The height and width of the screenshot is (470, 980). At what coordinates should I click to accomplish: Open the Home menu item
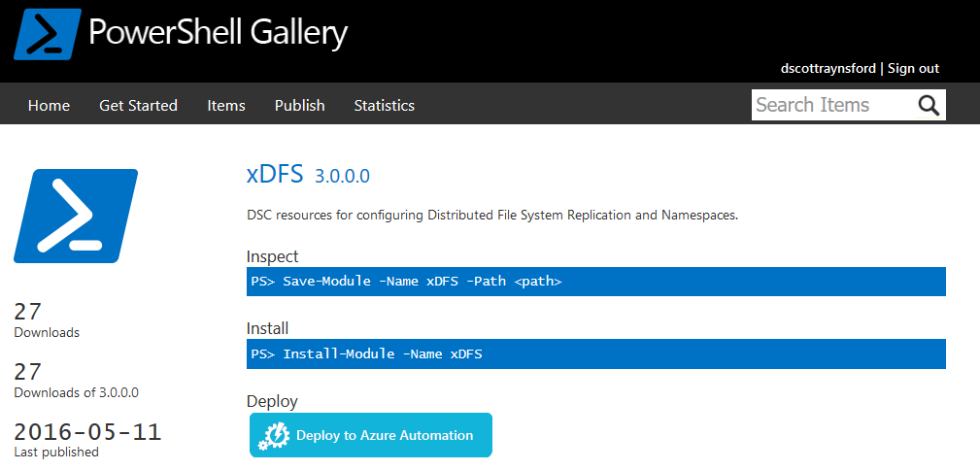click(x=49, y=106)
